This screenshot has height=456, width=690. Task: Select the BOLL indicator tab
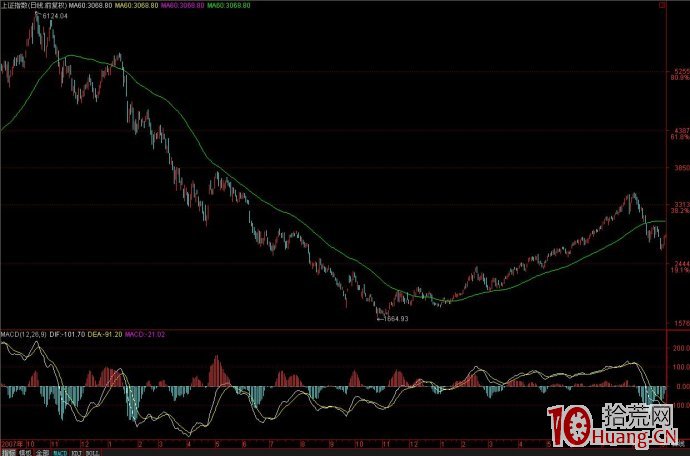coord(91,452)
